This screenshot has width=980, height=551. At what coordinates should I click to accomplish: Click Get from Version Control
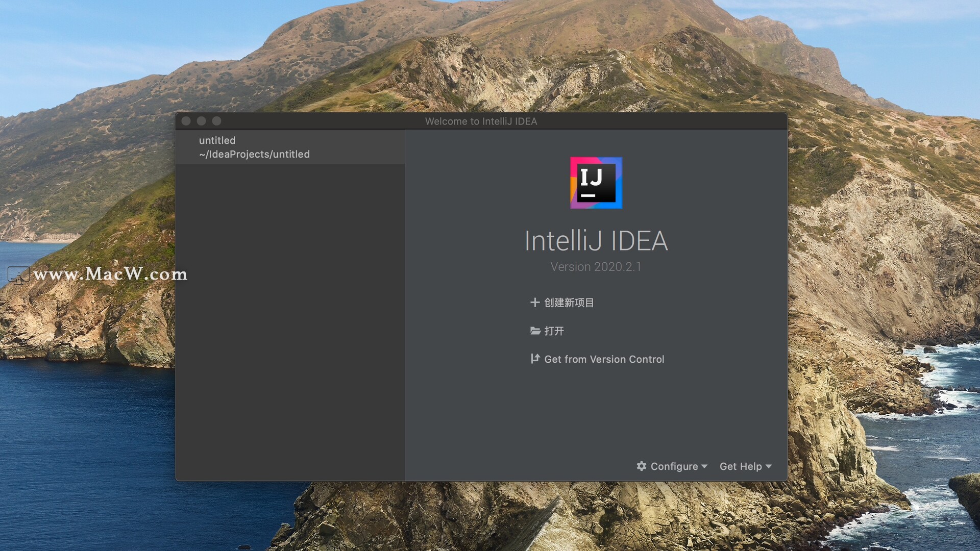coord(604,359)
